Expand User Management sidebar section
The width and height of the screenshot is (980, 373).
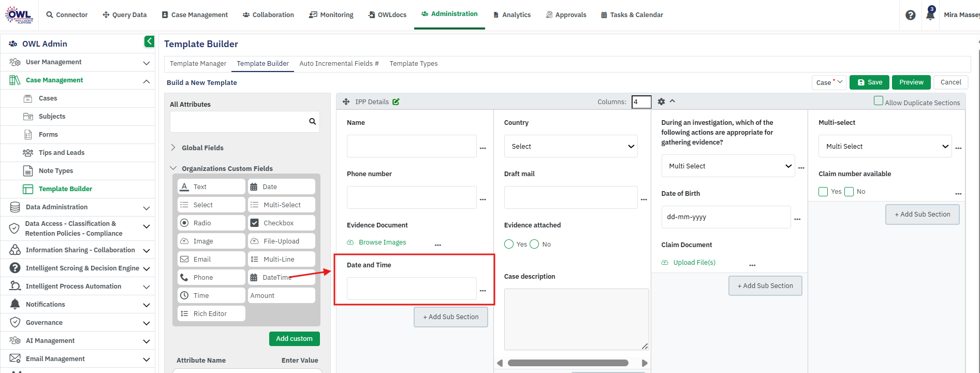(78, 62)
